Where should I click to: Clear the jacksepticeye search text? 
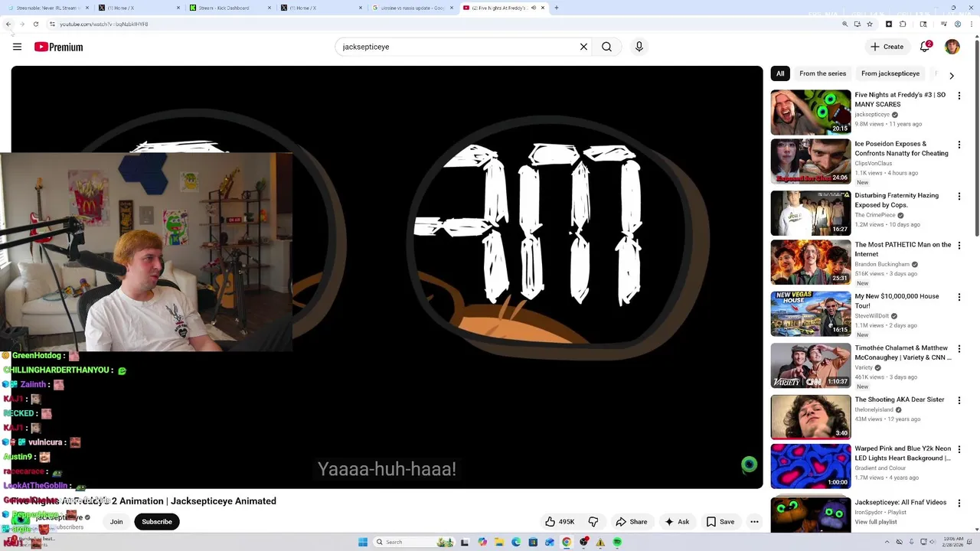click(583, 47)
